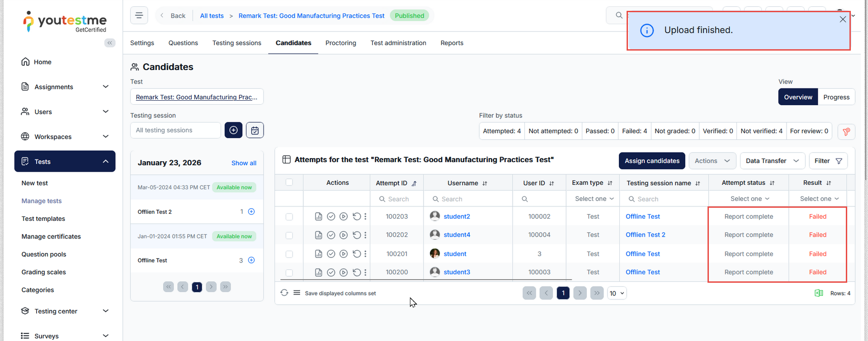Screen dimensions: 868x341
Task: Click the reset attempt icon for student4
Action: [357, 235]
